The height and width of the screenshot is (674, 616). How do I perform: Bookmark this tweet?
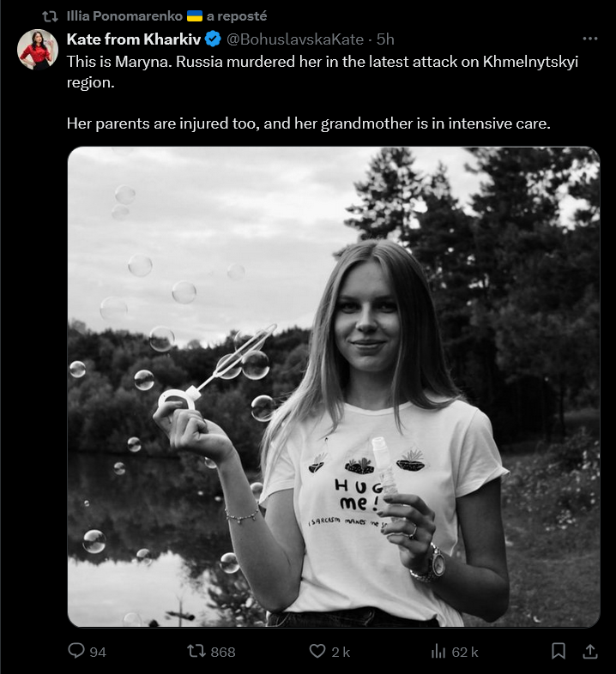(559, 652)
